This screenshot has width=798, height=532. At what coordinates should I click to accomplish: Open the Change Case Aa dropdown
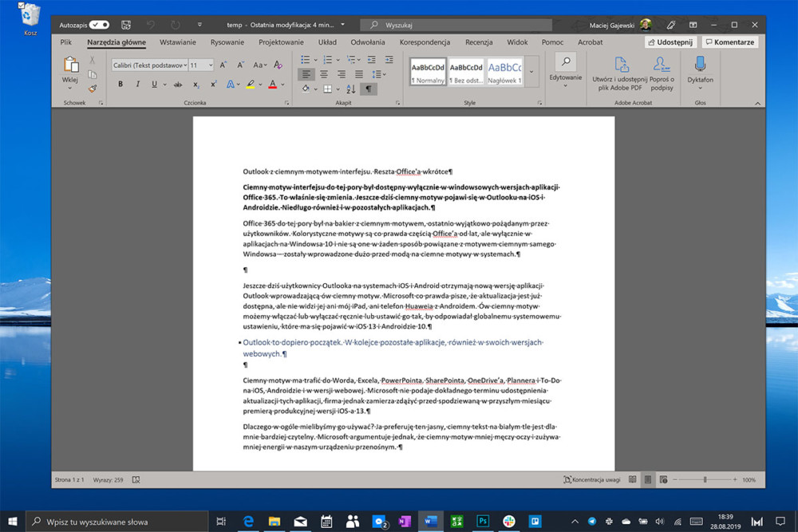(x=259, y=65)
